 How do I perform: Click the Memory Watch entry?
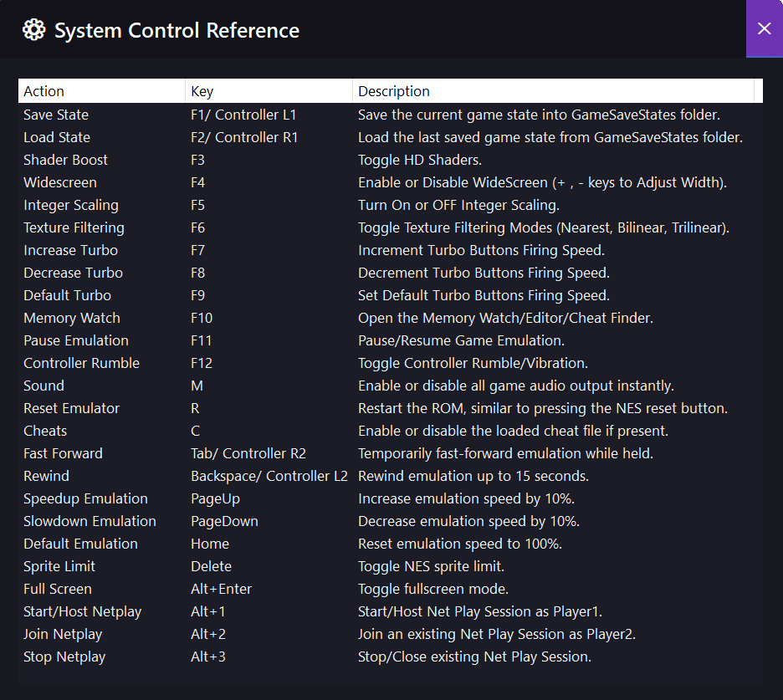pos(72,318)
